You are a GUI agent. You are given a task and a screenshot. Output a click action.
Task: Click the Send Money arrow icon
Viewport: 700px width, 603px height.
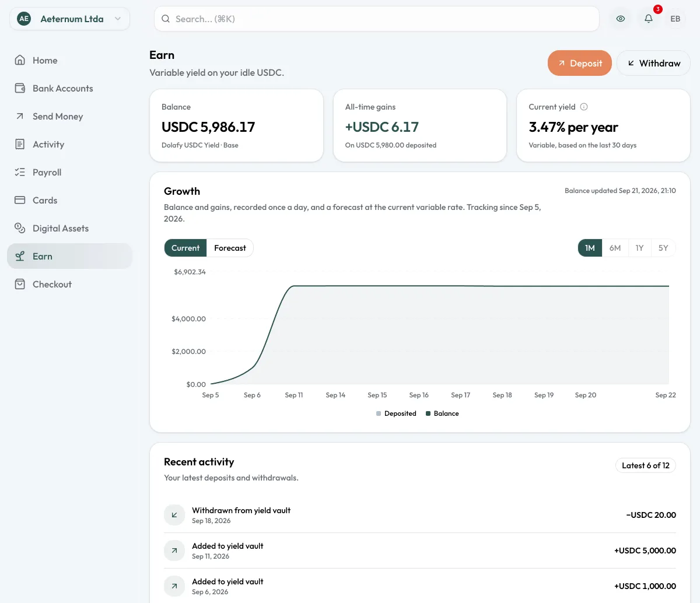tap(20, 116)
